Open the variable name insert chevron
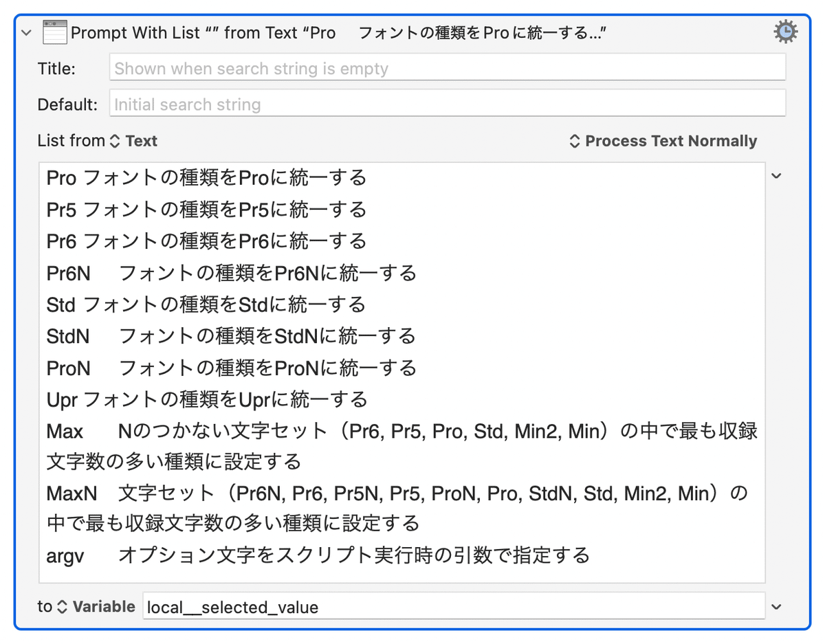 click(x=776, y=606)
